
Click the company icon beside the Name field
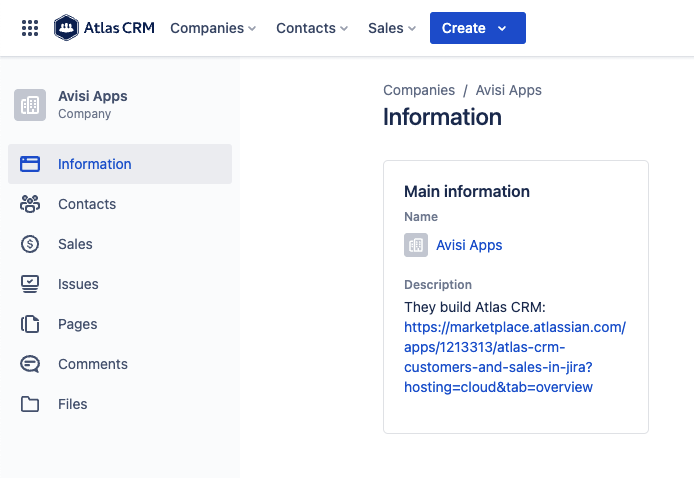pos(416,245)
